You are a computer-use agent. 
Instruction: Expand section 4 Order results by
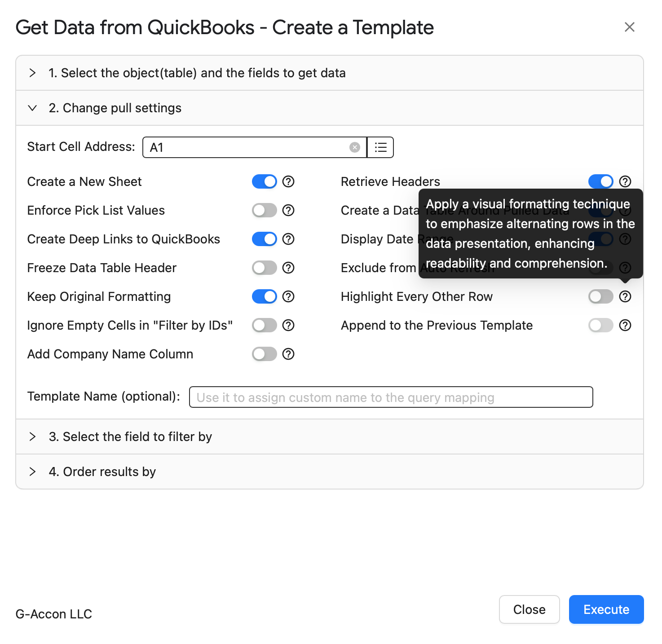(x=330, y=472)
